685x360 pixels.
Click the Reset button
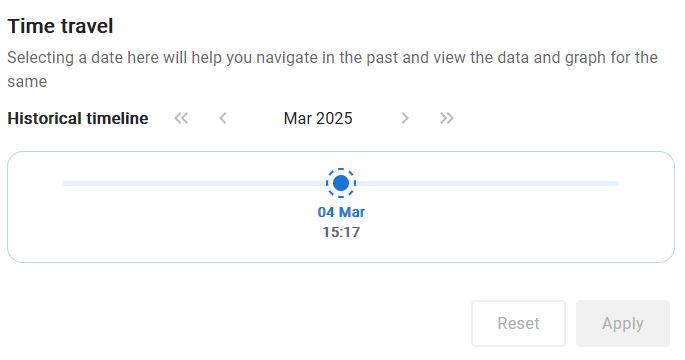tap(518, 323)
